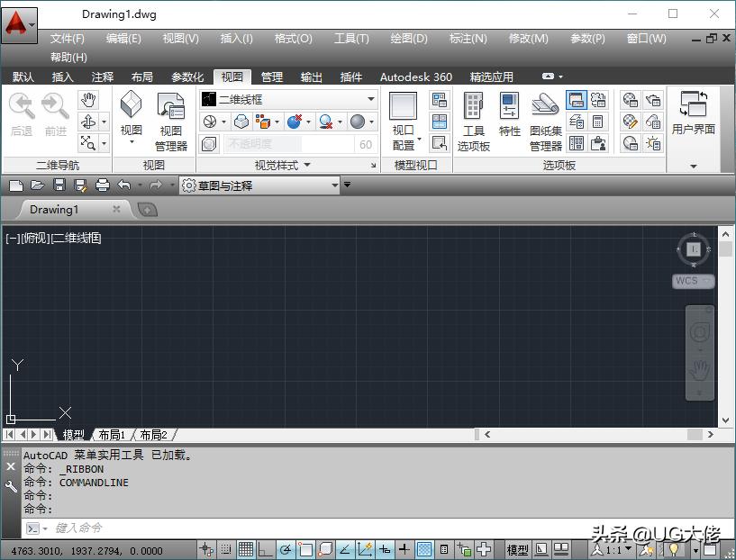
Task: Click the Plot icon on Quick Access toolbar
Action: (x=102, y=185)
